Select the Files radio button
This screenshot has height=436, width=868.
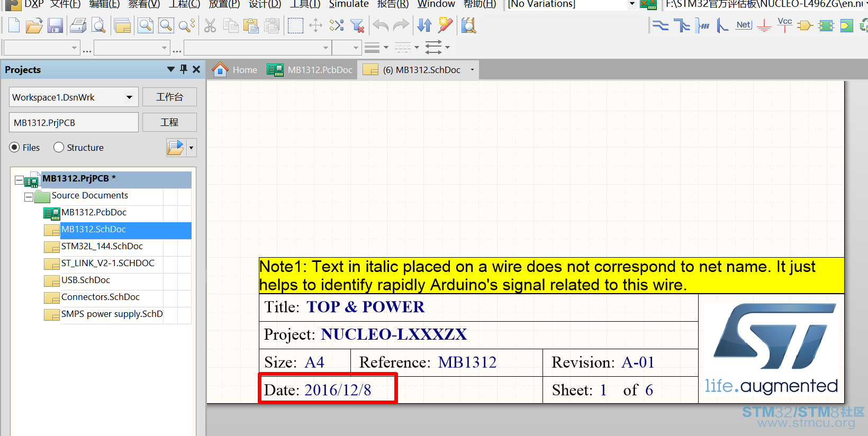(x=14, y=148)
